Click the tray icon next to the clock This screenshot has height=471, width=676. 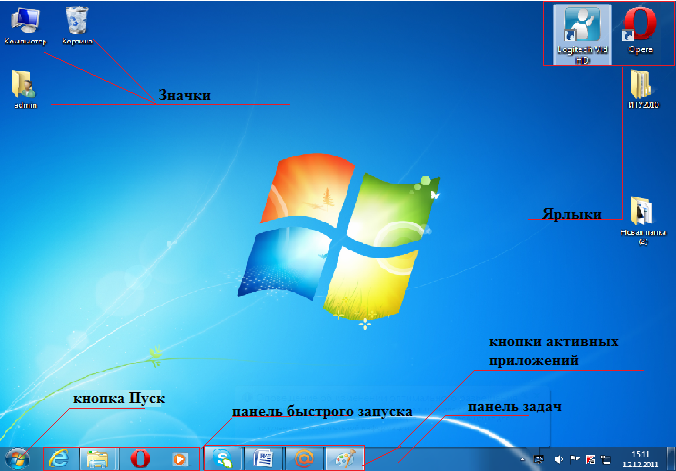[x=607, y=459]
